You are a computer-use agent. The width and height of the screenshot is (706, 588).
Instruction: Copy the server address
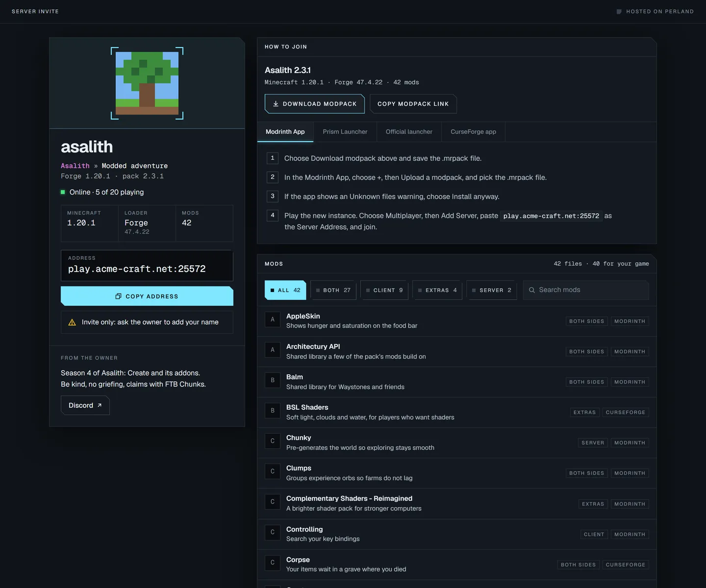click(147, 296)
